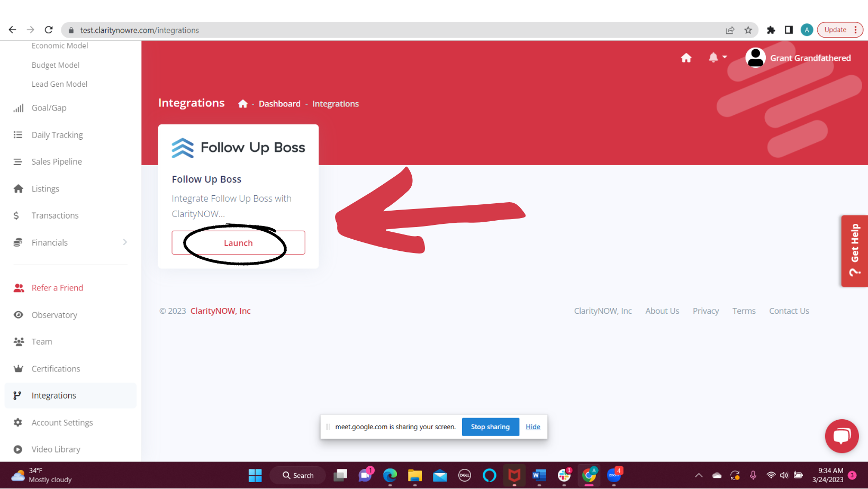Open the Mail app from the taskbar
This screenshot has width=868, height=489.
tap(440, 475)
